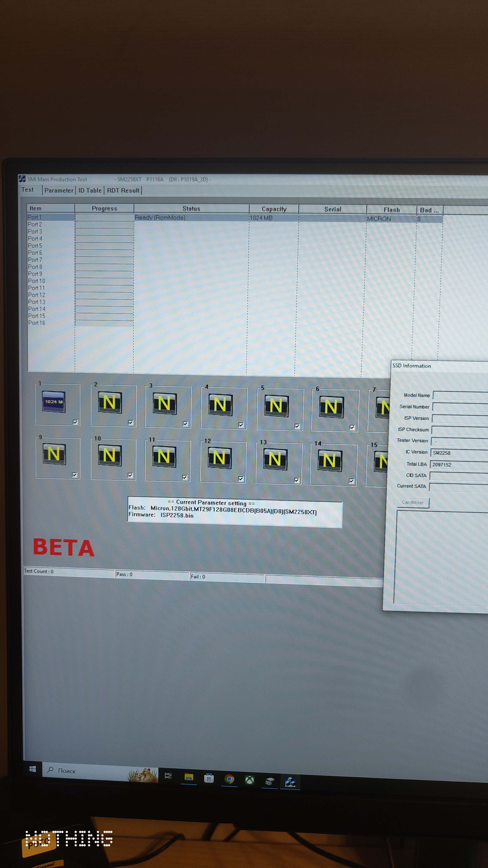Viewport: 488px width, 868px height.
Task: Click the Port 2 progress bar
Action: [x=104, y=224]
